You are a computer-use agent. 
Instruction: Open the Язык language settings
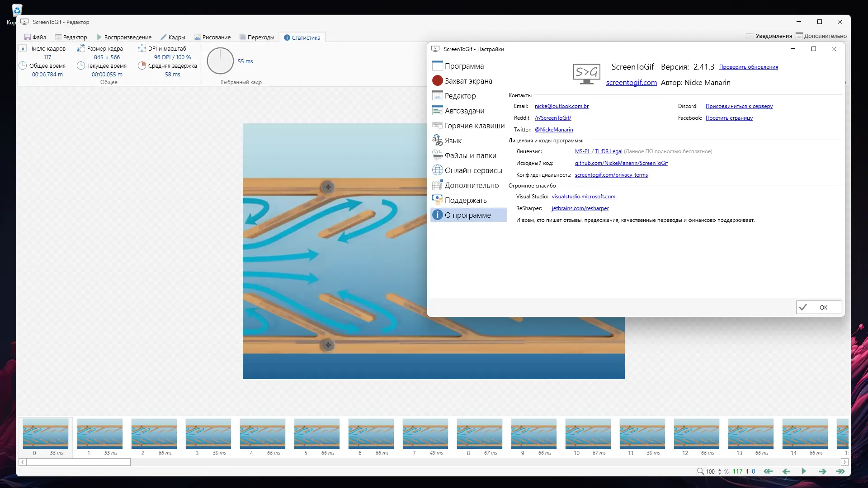point(453,141)
